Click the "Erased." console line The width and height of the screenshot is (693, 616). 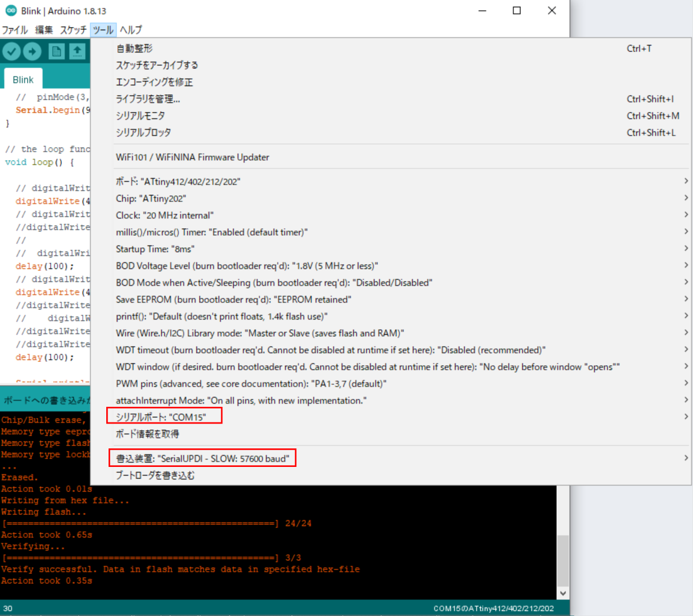click(x=20, y=477)
